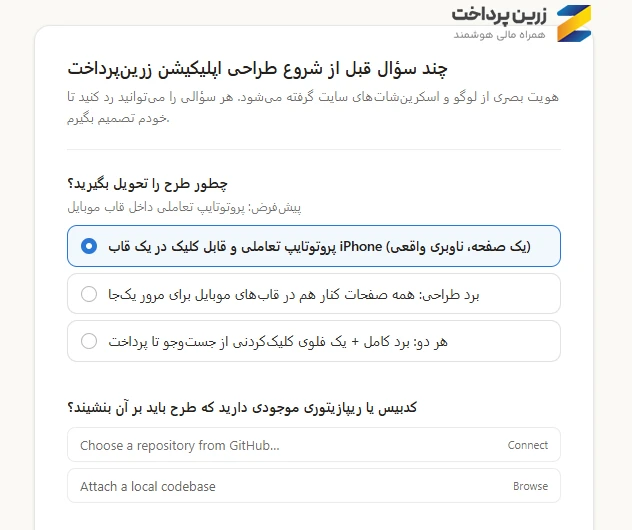Click the Connect button for GitHub repository

[x=528, y=445]
